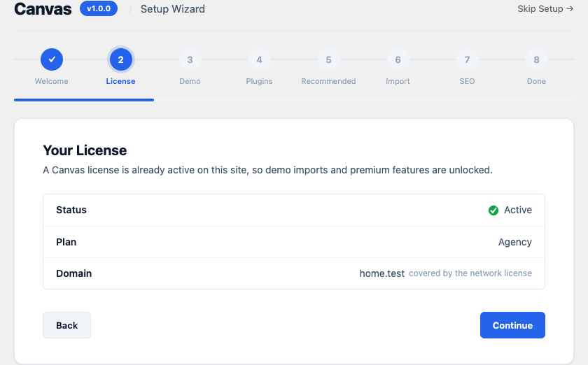Viewport: 588px width, 365px height.
Task: Click the Welcome step label
Action: coord(51,81)
